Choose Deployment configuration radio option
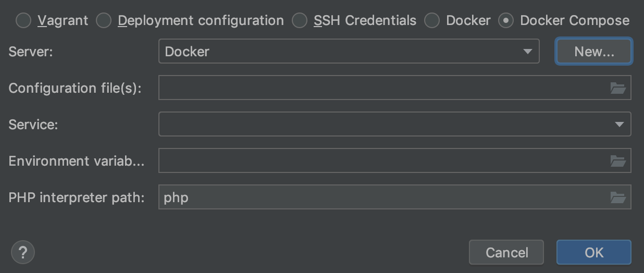This screenshot has width=644, height=273. (x=104, y=21)
